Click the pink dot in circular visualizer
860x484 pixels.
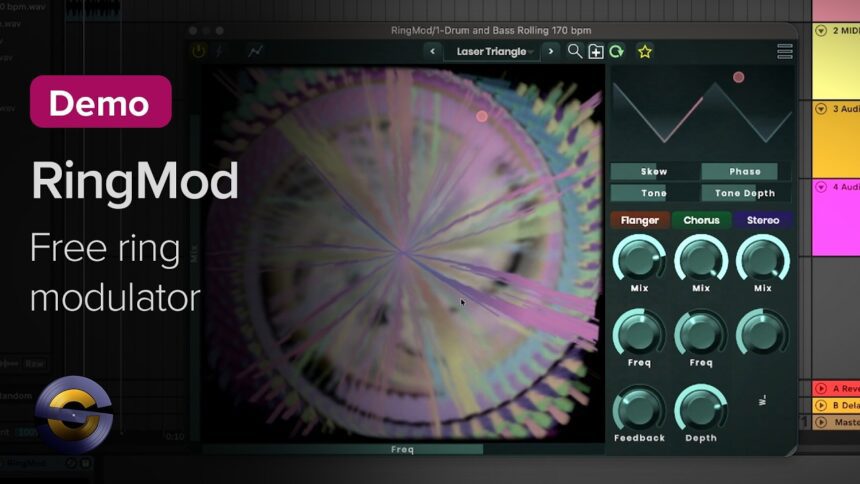[x=482, y=116]
